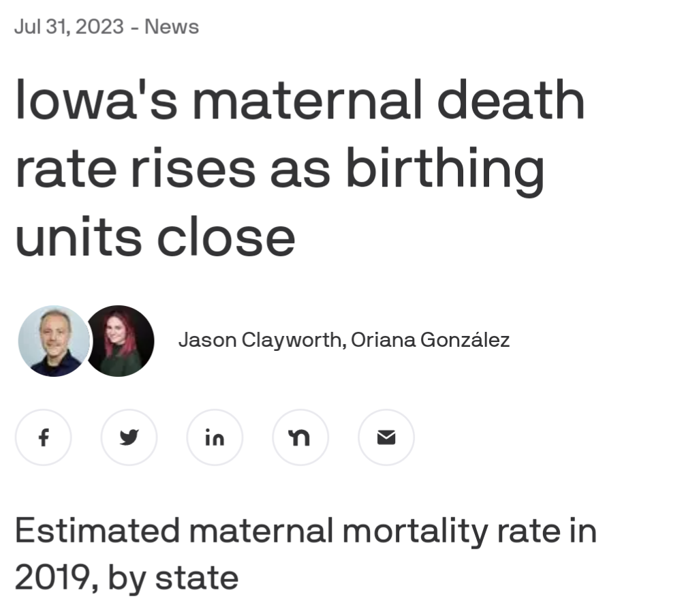Open Jason Clayworth's author page link
Image resolution: width=684 pixels, height=616 pixels.
[x=260, y=339]
